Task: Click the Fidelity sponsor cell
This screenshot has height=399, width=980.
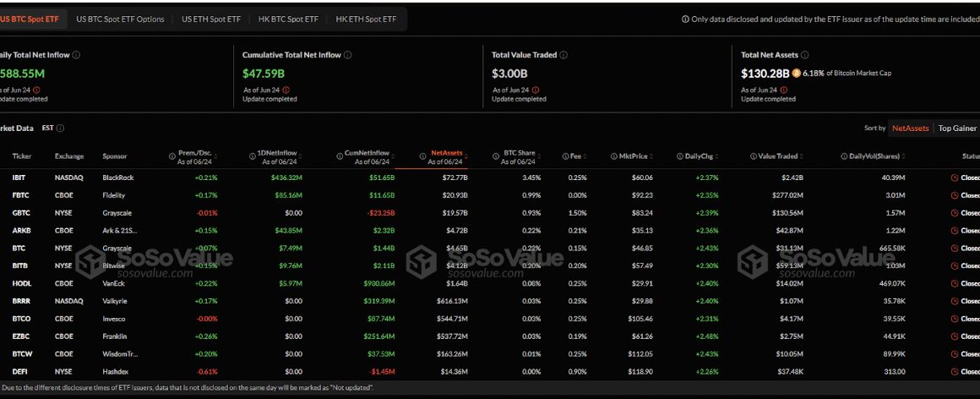Action: click(114, 195)
